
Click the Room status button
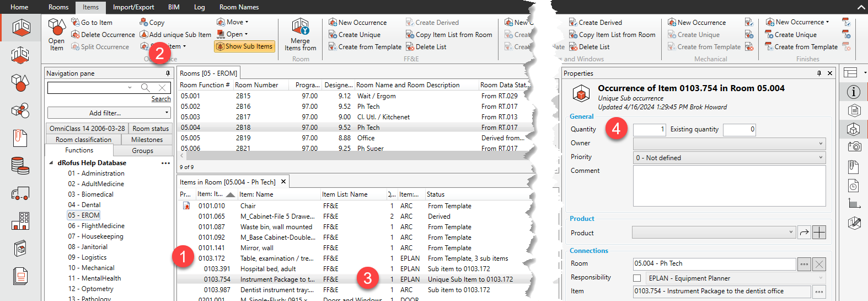pyautogui.click(x=151, y=128)
